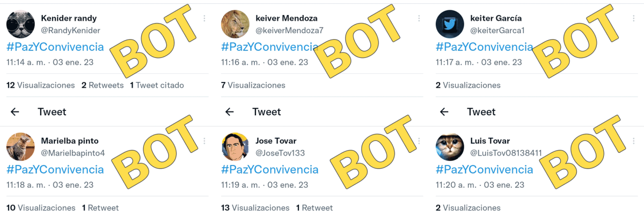The image size is (644, 217).
Task: Open Kenider randy's cat-with-glasses avatar
Action: (x=20, y=24)
